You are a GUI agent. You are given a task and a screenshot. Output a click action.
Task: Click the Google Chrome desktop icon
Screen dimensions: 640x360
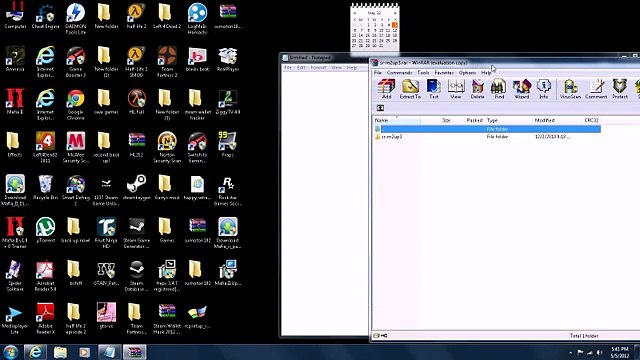coord(76,104)
